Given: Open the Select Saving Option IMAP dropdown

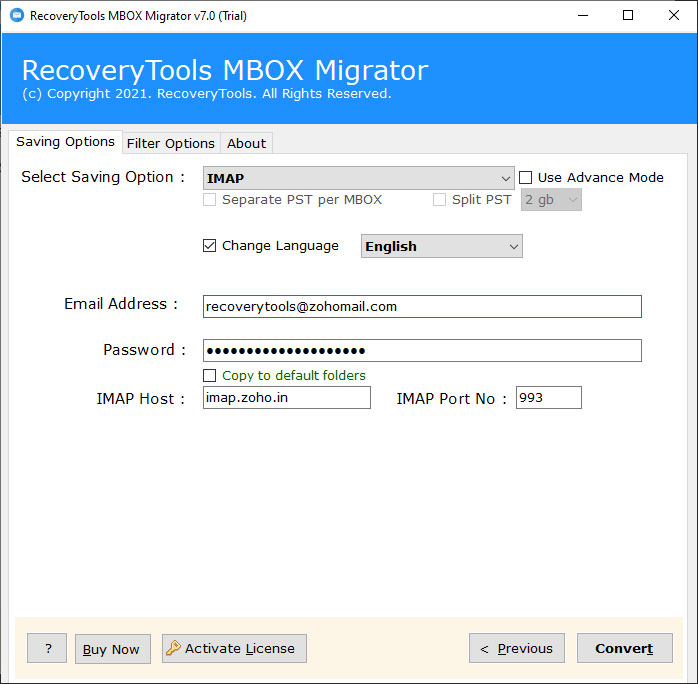Looking at the screenshot, I should pyautogui.click(x=358, y=178).
